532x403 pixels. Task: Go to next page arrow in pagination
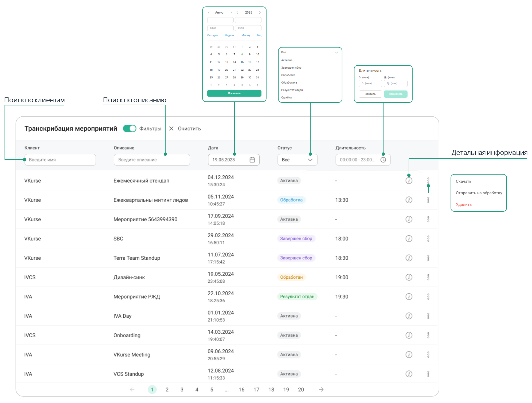pos(321,390)
